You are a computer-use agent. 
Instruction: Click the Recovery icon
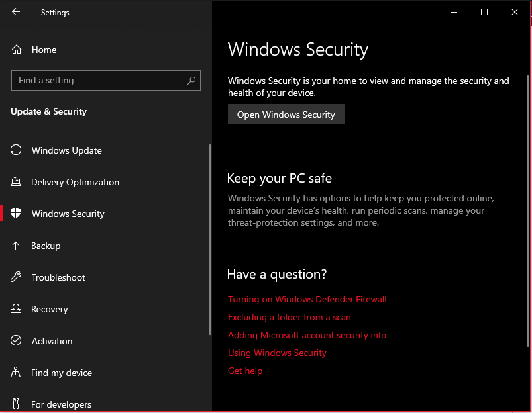coord(16,308)
